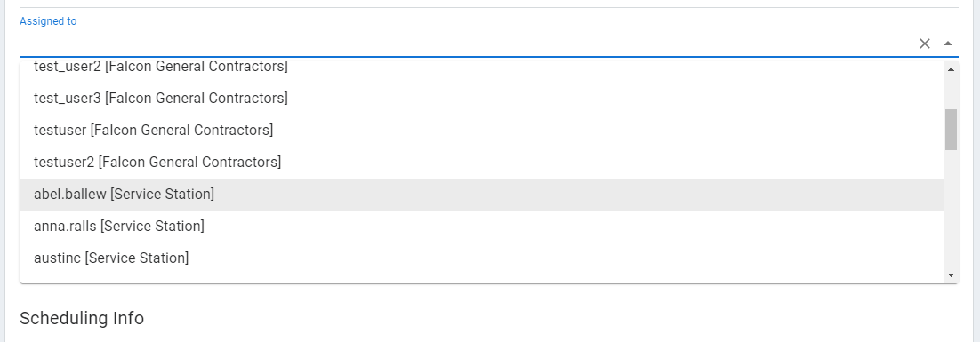Assign to anna.ralls of Service Station
Screen dimensions: 980x342
click(481, 226)
